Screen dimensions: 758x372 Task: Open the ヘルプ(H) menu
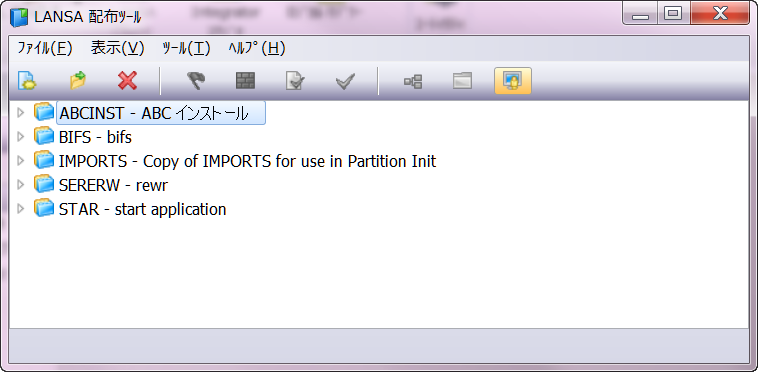[x=256, y=48]
